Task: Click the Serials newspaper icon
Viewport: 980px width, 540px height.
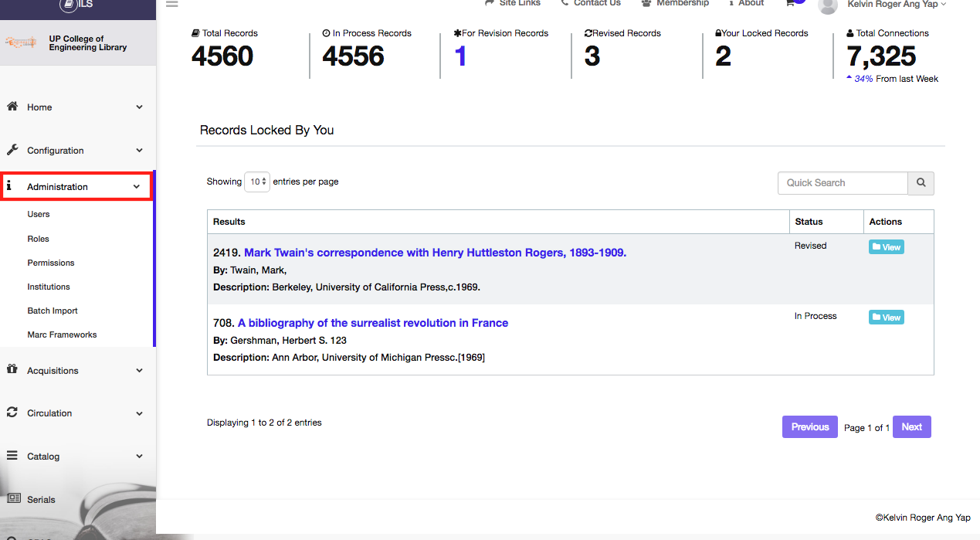Action: 13,499
